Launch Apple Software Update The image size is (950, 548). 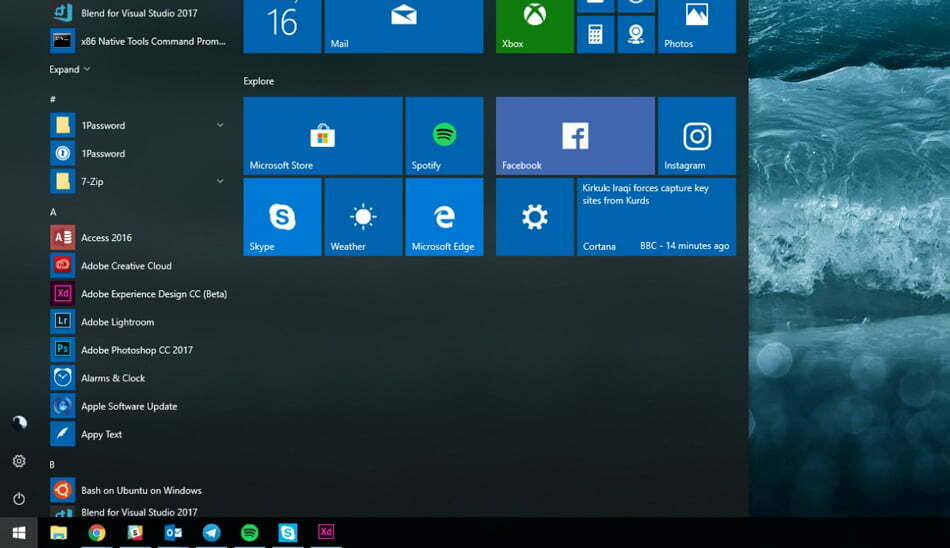click(x=138, y=406)
